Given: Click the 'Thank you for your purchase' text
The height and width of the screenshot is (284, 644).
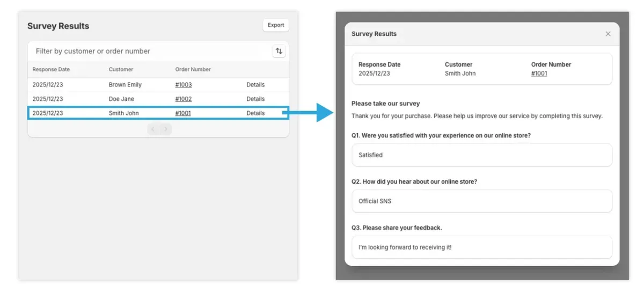Looking at the screenshot, I should (477, 116).
